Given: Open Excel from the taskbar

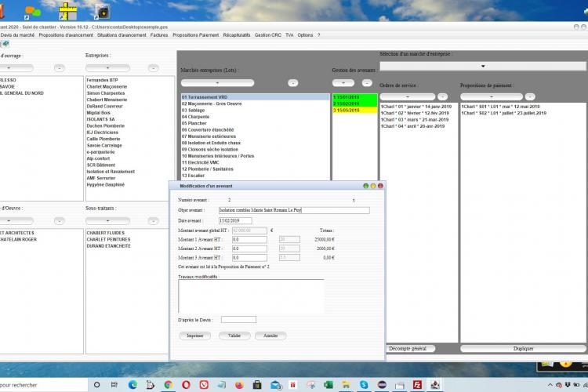Looking at the screenshot, I should 328,384.
